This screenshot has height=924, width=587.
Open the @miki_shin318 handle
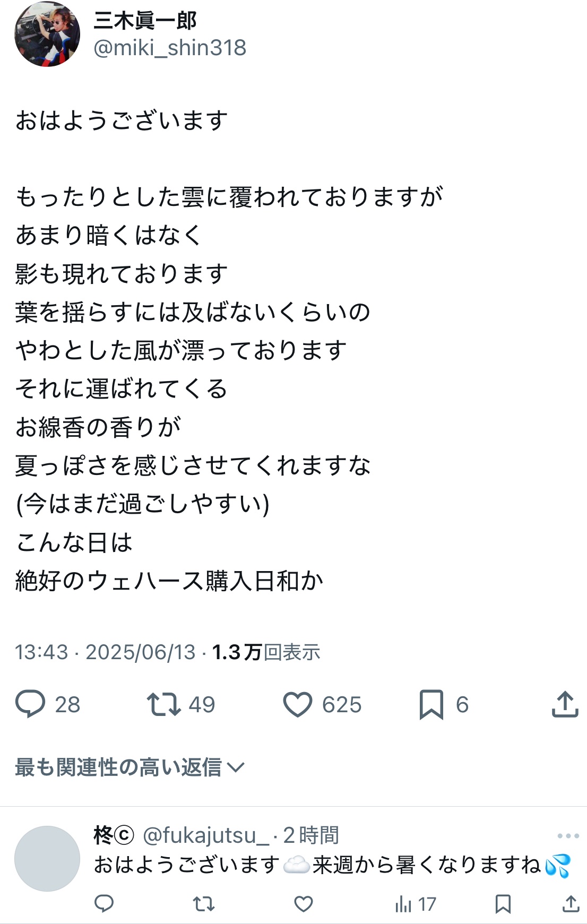click(x=170, y=48)
